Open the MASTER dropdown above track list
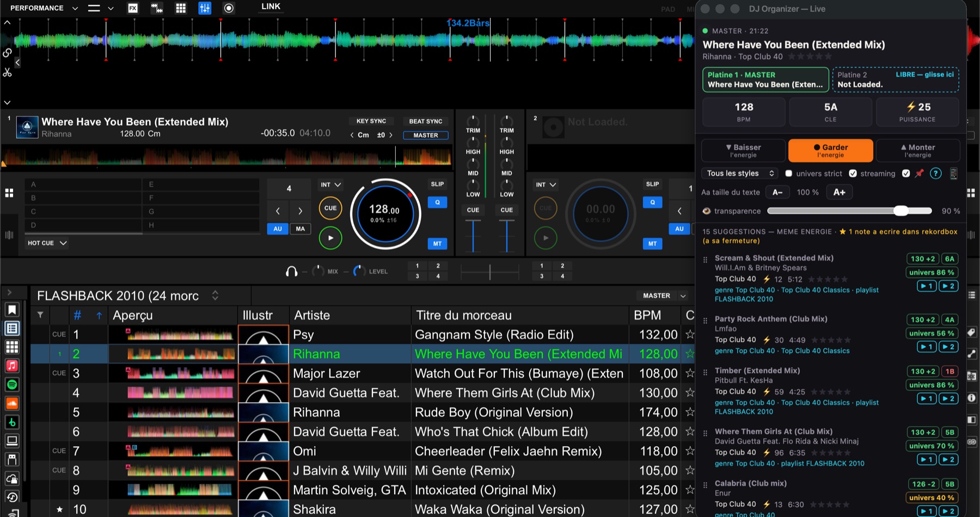This screenshot has height=517, width=980. [665, 296]
